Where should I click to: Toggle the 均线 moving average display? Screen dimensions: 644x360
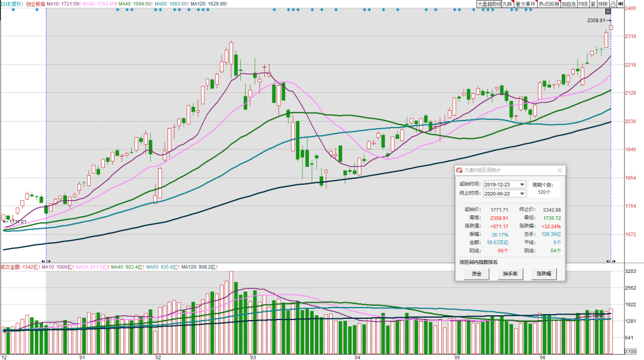583,4
